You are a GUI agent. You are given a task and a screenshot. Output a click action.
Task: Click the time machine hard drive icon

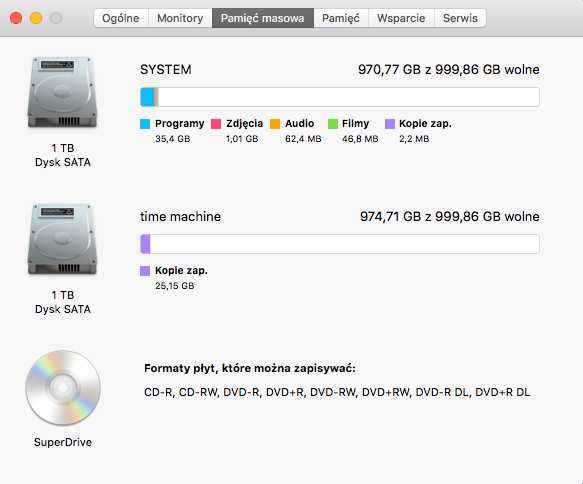(62, 239)
